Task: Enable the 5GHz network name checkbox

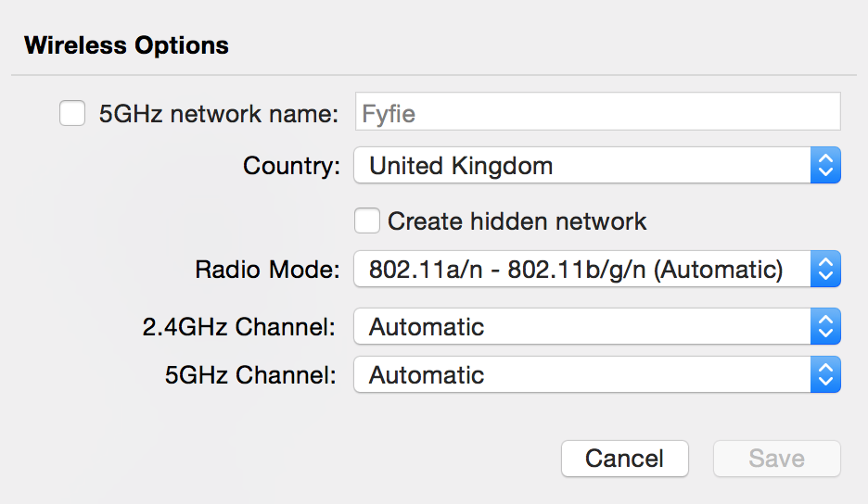Action: 72,114
